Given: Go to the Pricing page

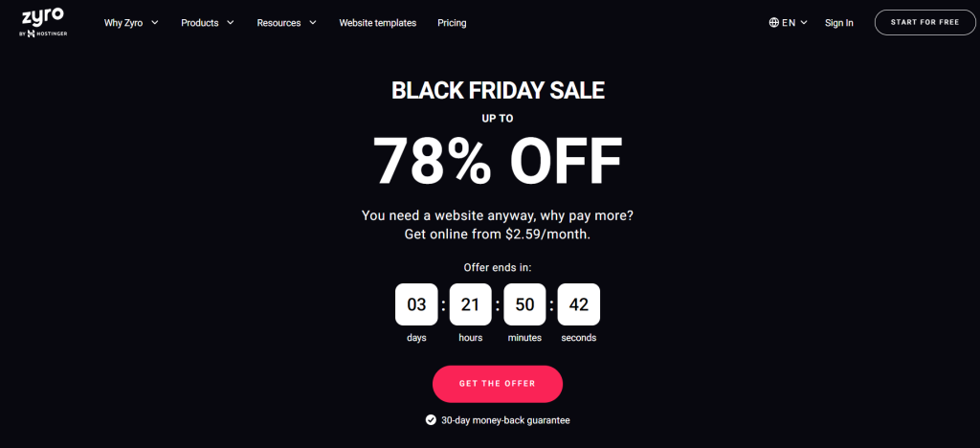Looking at the screenshot, I should [x=452, y=22].
